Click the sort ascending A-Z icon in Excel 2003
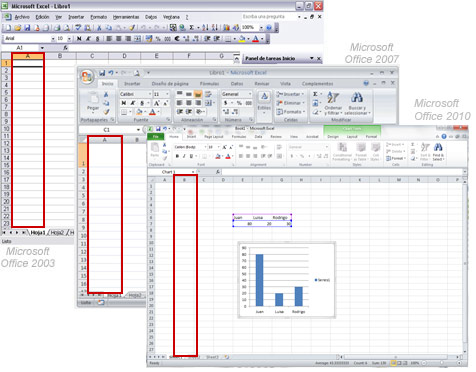Screen dimensions: 476x372 tap(205, 28)
